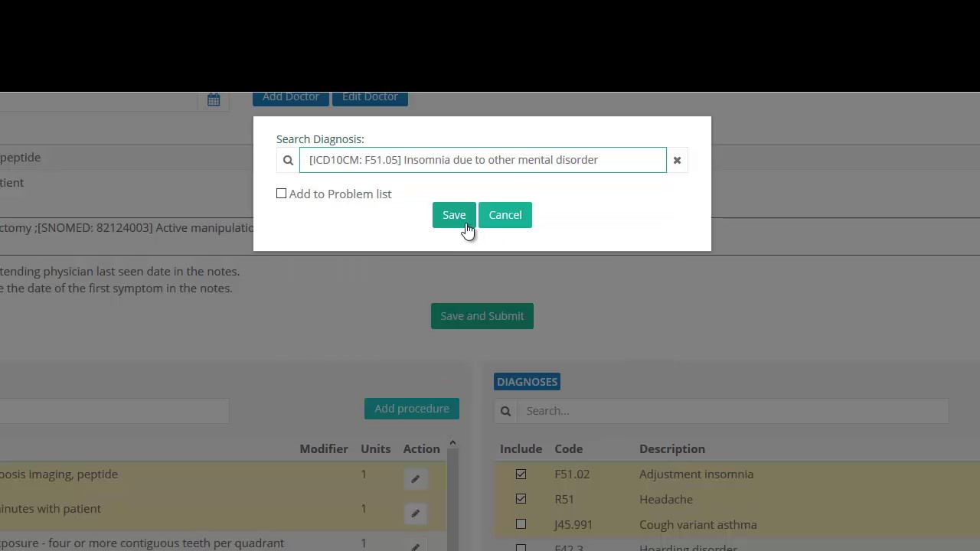Edit the imaging peptide procedure row pencil
The height and width of the screenshot is (551, 980).
pos(415,479)
